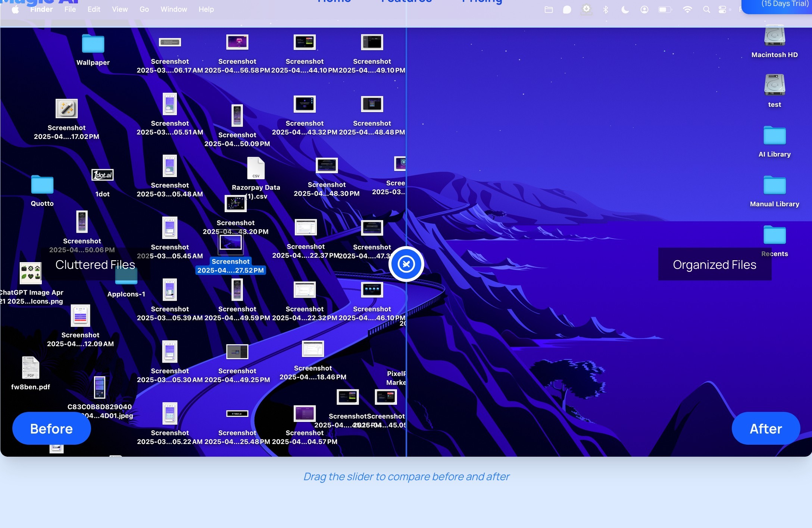Viewport: 812px width, 528px height.
Task: Click the Bluetooth icon in menu bar
Action: (606, 10)
